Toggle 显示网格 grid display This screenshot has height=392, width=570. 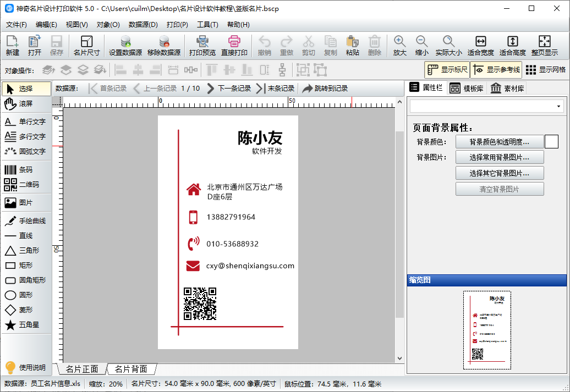point(546,70)
